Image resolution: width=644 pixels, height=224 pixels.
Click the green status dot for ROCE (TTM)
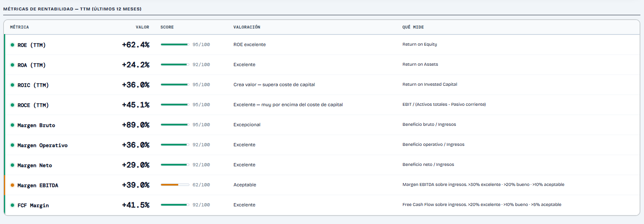coord(12,105)
